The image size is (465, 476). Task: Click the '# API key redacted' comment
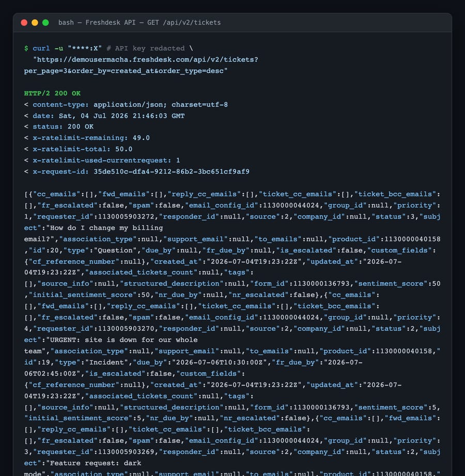coord(145,48)
